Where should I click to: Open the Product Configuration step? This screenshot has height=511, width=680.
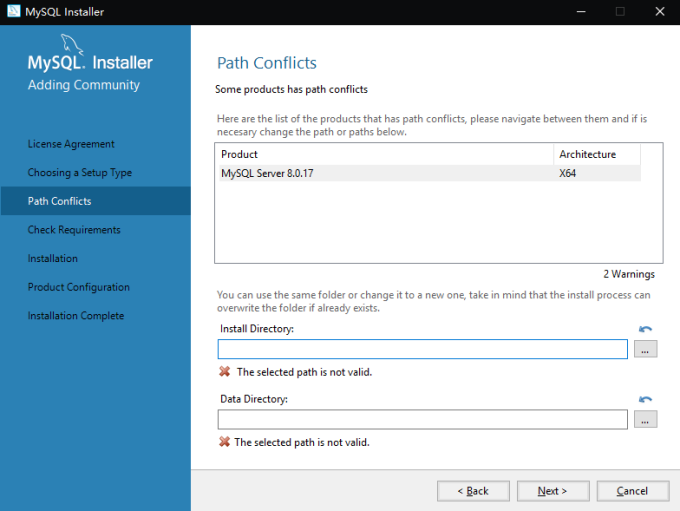78,287
